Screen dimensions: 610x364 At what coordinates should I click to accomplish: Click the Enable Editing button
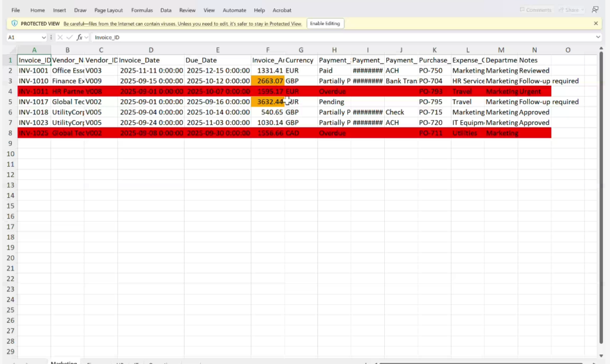pyautogui.click(x=325, y=23)
